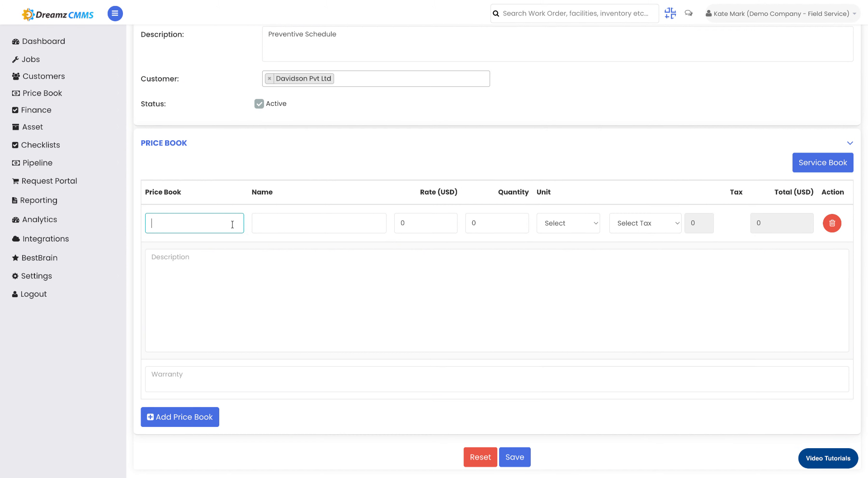The width and height of the screenshot is (868, 478).
Task: Toggle the sidebar hamburger menu button
Action: pos(115,14)
